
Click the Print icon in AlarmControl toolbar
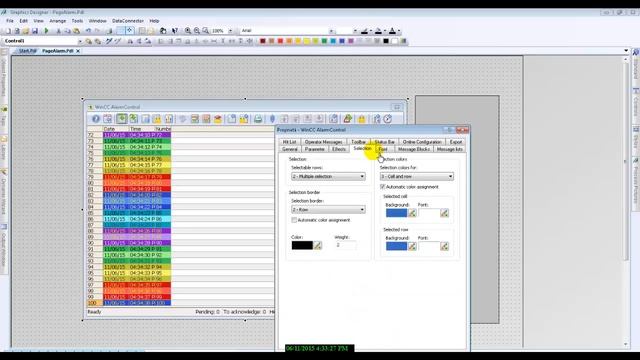tap(258, 119)
